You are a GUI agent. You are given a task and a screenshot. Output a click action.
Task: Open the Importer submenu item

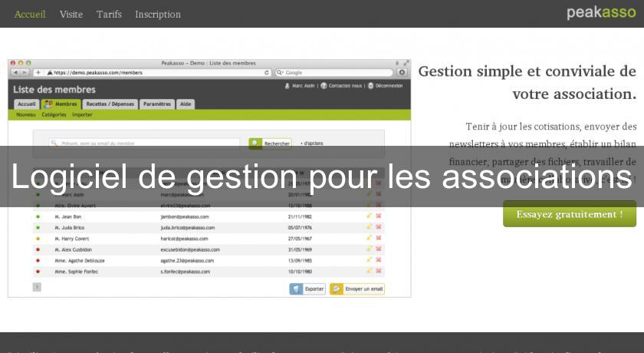click(82, 114)
